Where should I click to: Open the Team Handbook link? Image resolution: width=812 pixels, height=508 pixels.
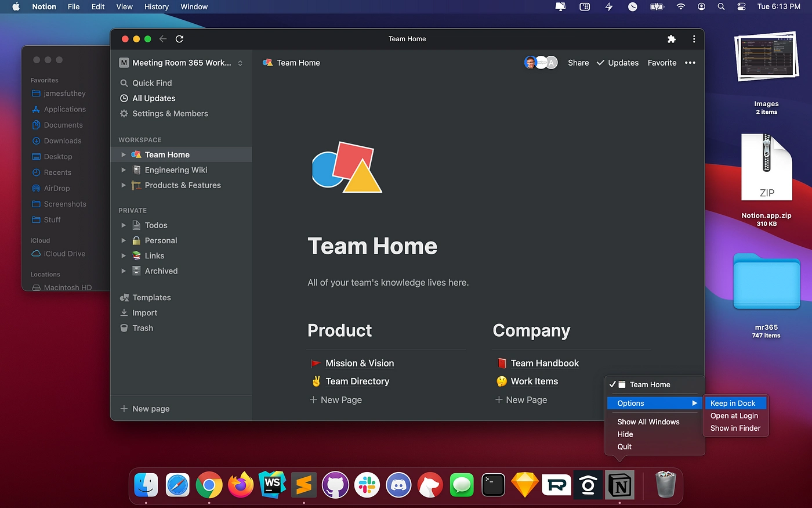(545, 363)
